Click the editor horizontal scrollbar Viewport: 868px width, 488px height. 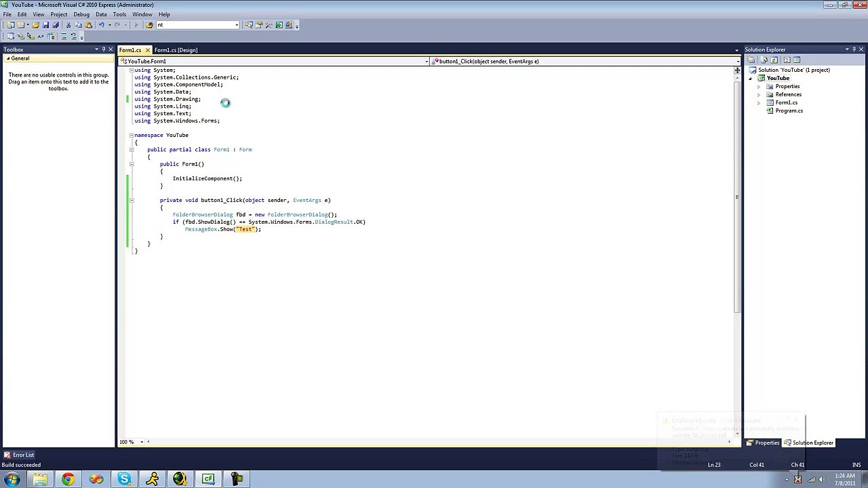[437, 442]
